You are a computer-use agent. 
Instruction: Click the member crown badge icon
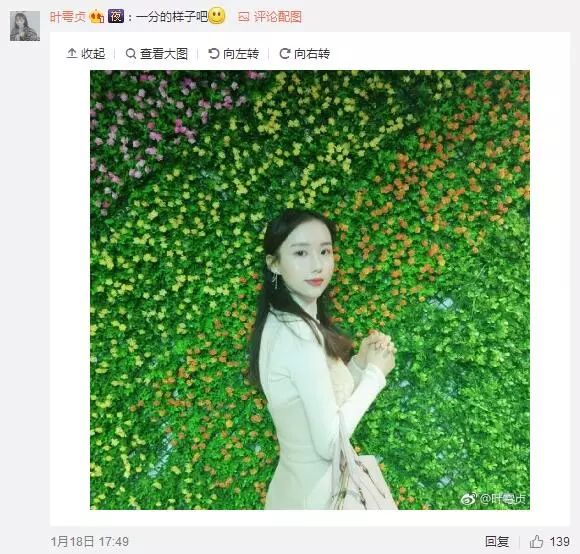(x=97, y=17)
